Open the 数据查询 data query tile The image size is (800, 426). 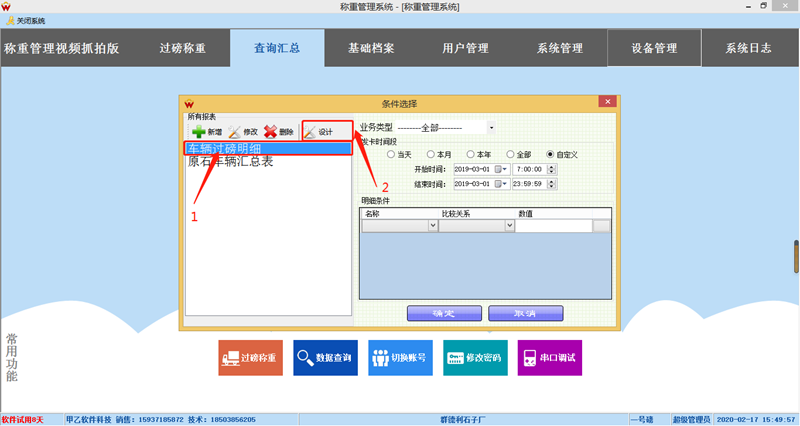pyautogui.click(x=325, y=357)
